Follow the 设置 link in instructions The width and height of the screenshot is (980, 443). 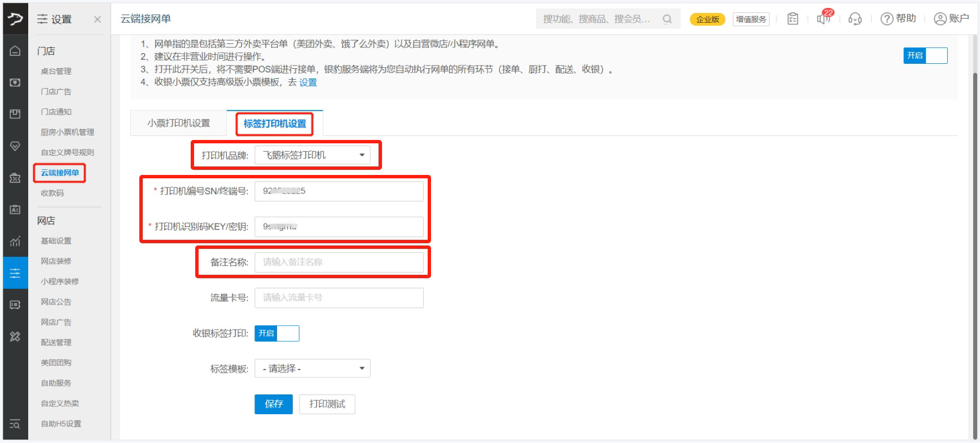(x=308, y=82)
